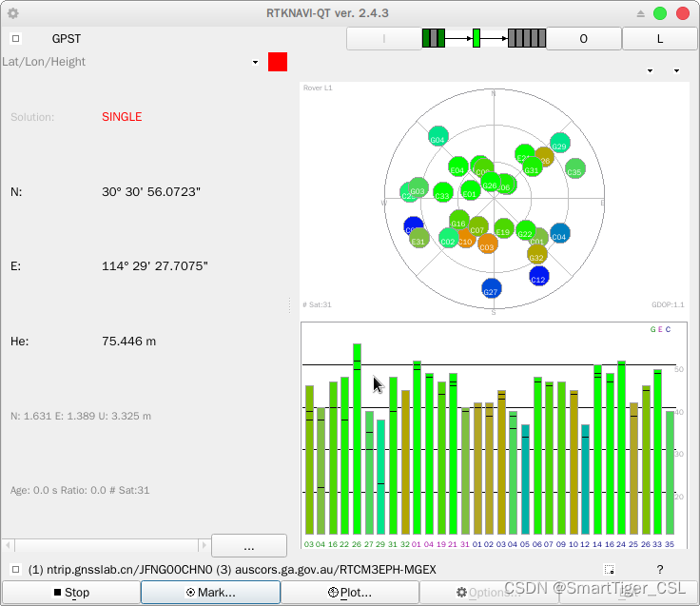
Task: Click the Rover L1 label in skyplot
Action: 318,88
